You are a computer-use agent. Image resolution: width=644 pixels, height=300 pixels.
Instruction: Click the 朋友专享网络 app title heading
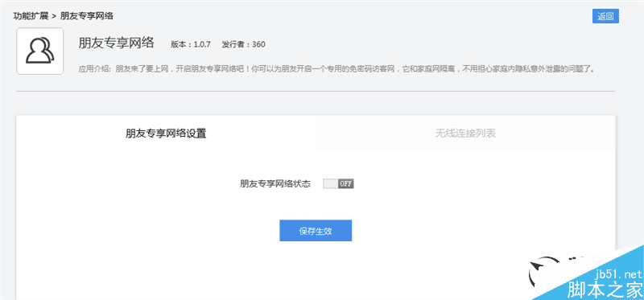pos(116,43)
